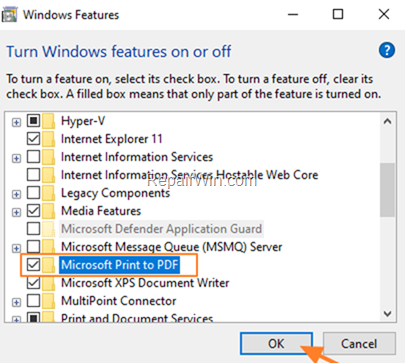This screenshot has width=405, height=363.
Task: Uncheck Internet Explorer 11
Action: pos(33,139)
